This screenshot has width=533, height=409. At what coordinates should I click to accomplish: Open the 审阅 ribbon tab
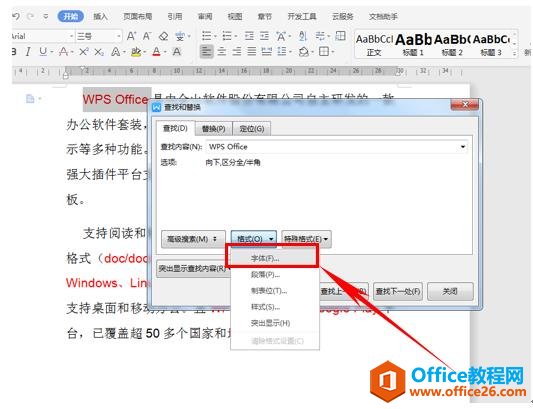(x=205, y=16)
